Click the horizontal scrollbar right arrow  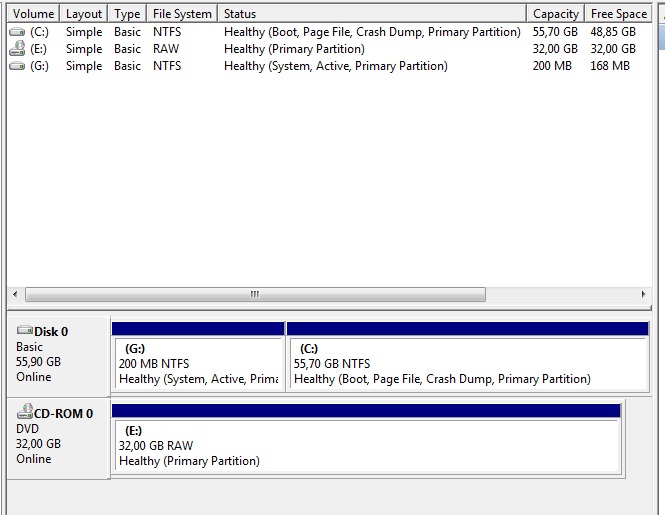coord(643,294)
